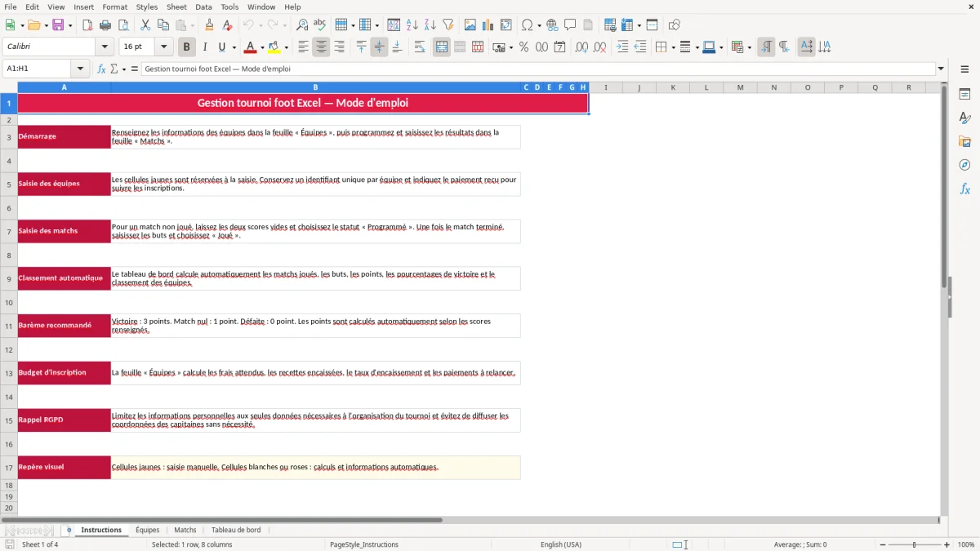Toggle Merge and Center Cells
Image resolution: width=980 pixels, height=551 pixels.
[x=442, y=47]
